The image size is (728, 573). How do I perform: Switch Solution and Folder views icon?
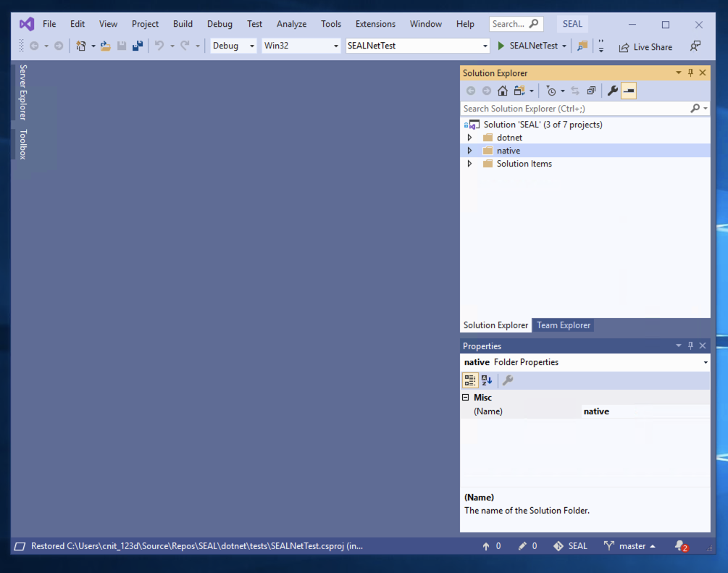click(x=519, y=91)
